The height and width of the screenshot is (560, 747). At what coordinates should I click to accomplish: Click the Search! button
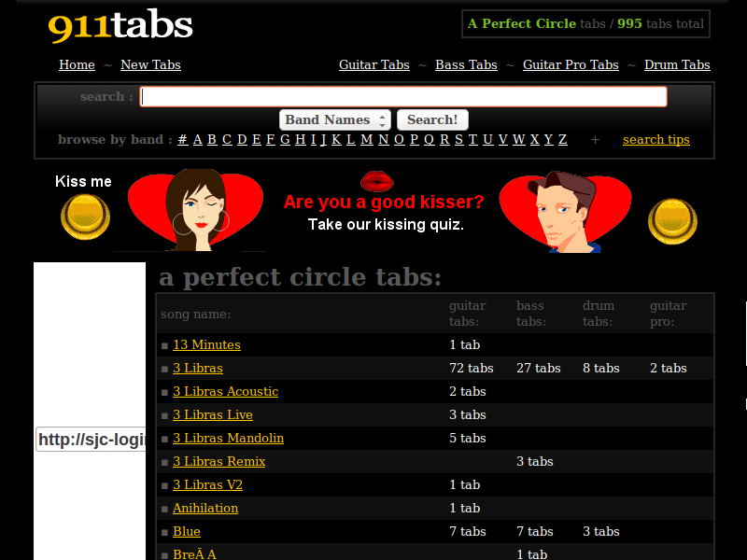tap(432, 119)
